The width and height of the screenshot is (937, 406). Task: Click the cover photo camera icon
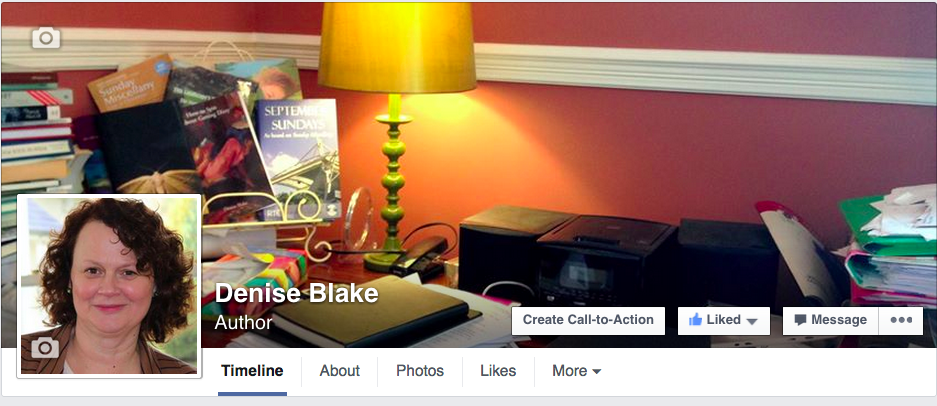[x=46, y=38]
